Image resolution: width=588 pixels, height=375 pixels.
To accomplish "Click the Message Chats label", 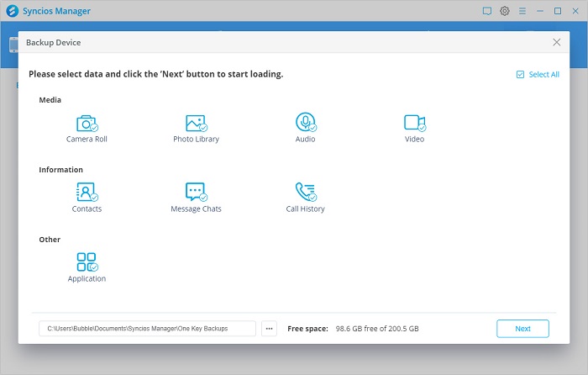I will click(196, 209).
